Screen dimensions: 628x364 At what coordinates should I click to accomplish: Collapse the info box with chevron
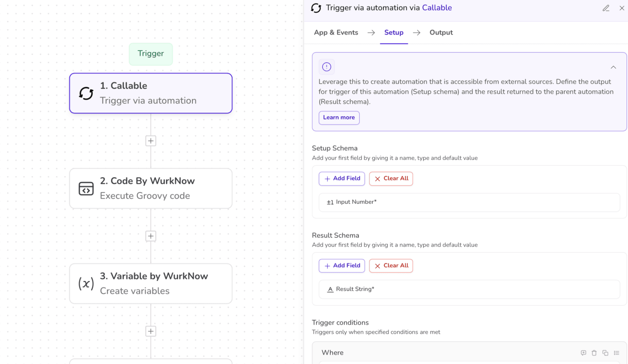(613, 67)
